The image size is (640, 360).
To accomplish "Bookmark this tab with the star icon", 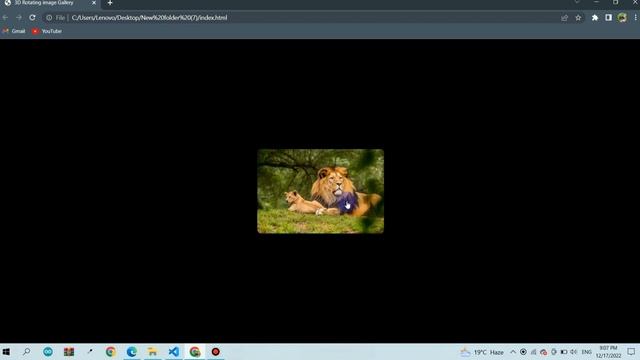I will 578,18.
